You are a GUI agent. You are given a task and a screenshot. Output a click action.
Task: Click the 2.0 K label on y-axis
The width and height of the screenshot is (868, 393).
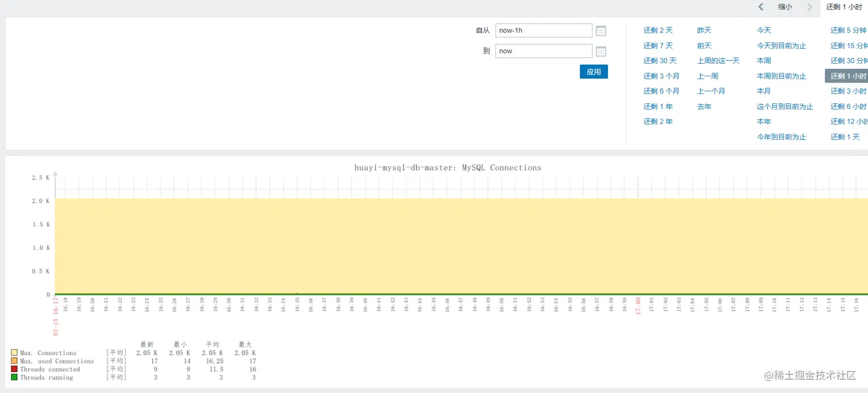click(x=41, y=201)
